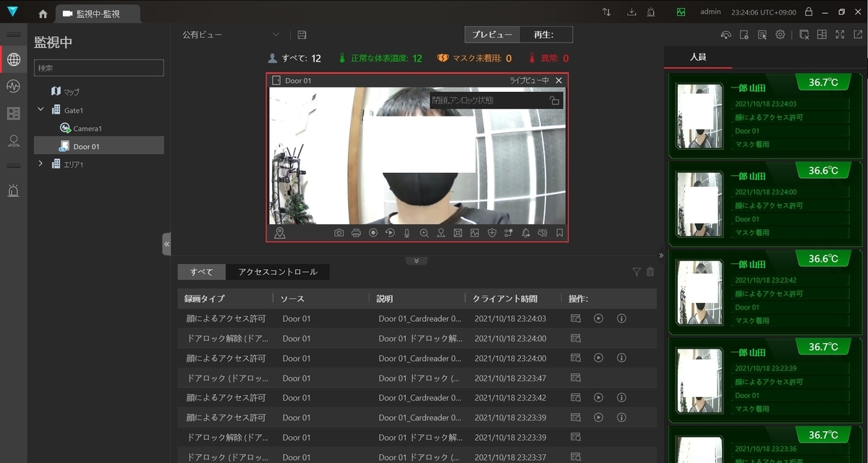Add a bookmark tag to the live video
The height and width of the screenshot is (463, 868).
558,233
